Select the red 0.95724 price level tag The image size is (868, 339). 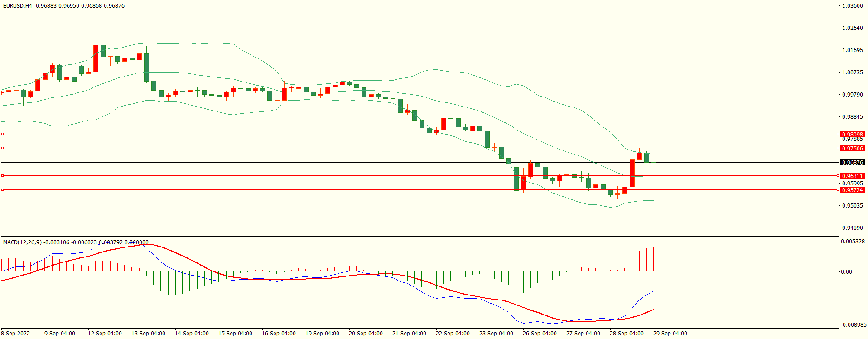[852, 190]
